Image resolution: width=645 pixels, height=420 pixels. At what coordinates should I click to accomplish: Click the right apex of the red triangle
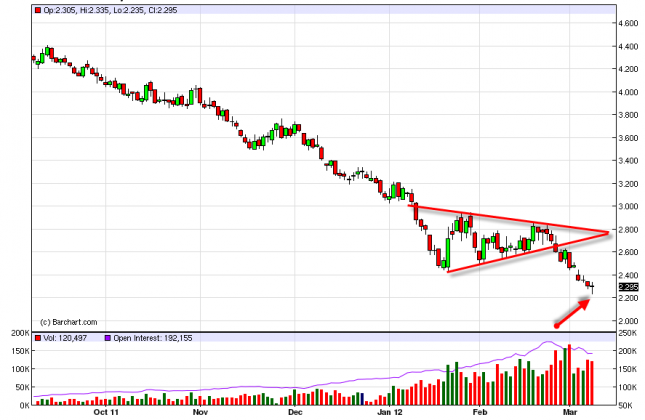[x=609, y=233]
